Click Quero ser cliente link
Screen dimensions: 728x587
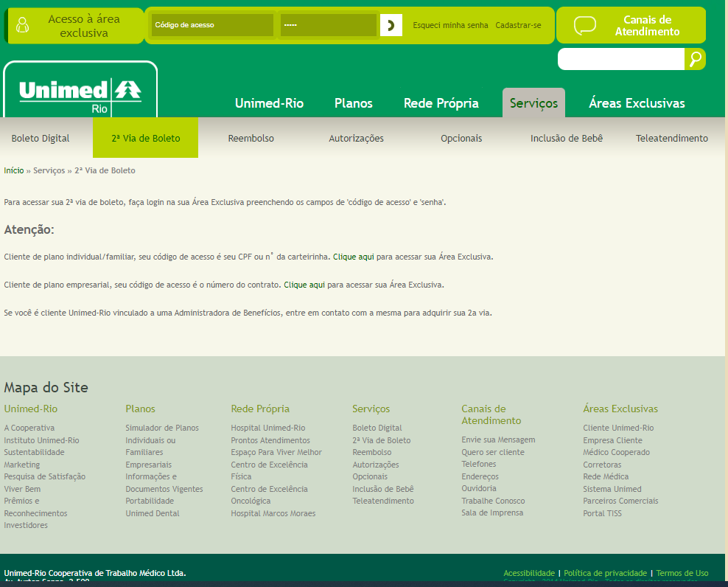[x=493, y=452]
